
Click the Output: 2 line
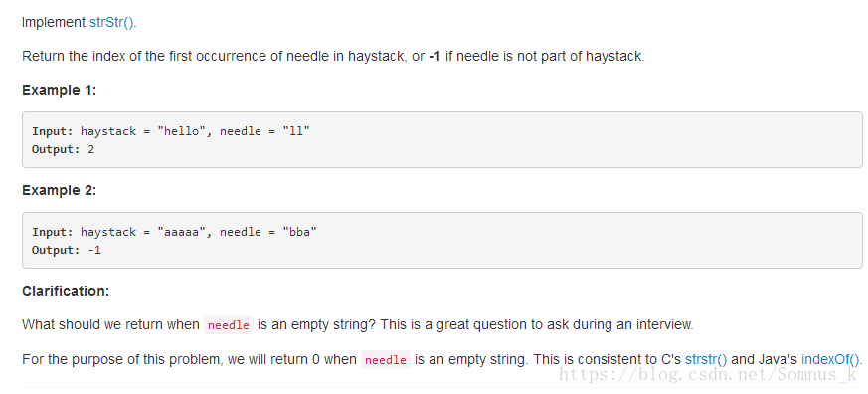point(63,149)
